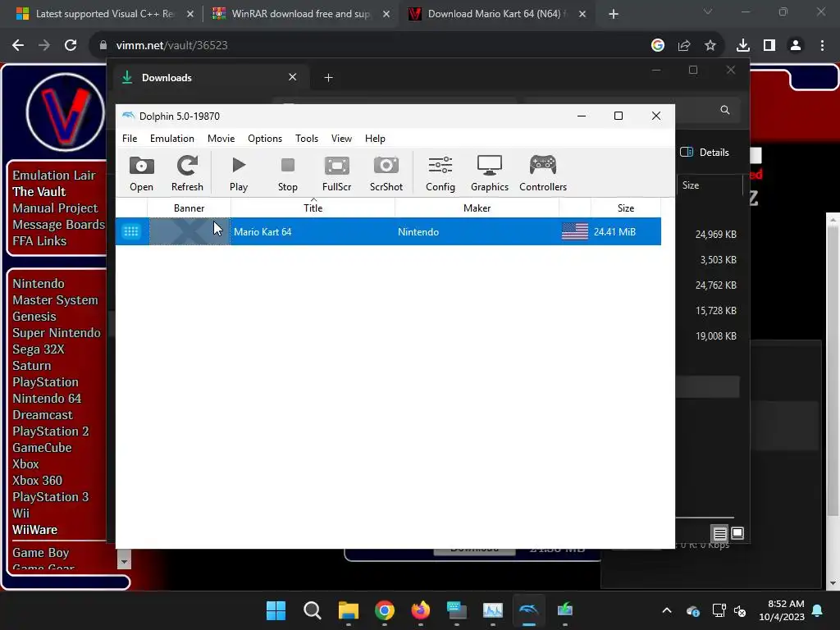Open Emulation Lair link
The width and height of the screenshot is (840, 630).
click(x=54, y=176)
